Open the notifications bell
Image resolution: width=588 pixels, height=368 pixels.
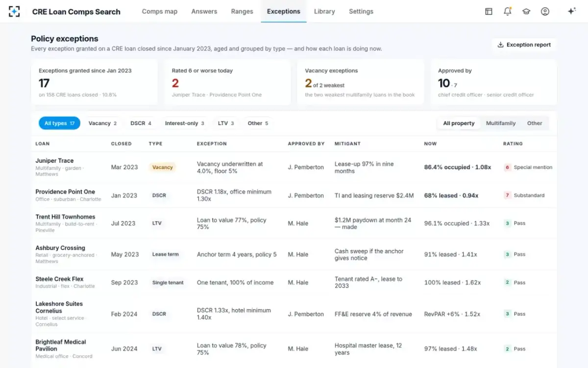tap(507, 11)
